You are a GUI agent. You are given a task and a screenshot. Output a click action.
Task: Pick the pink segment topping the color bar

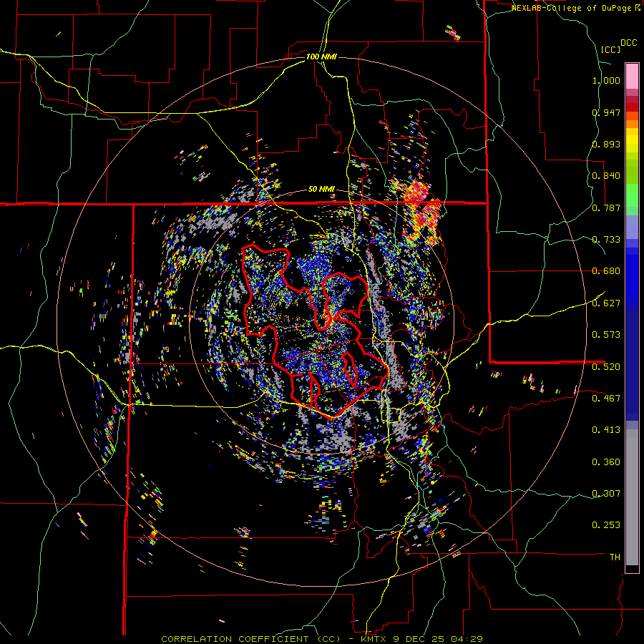point(632,76)
